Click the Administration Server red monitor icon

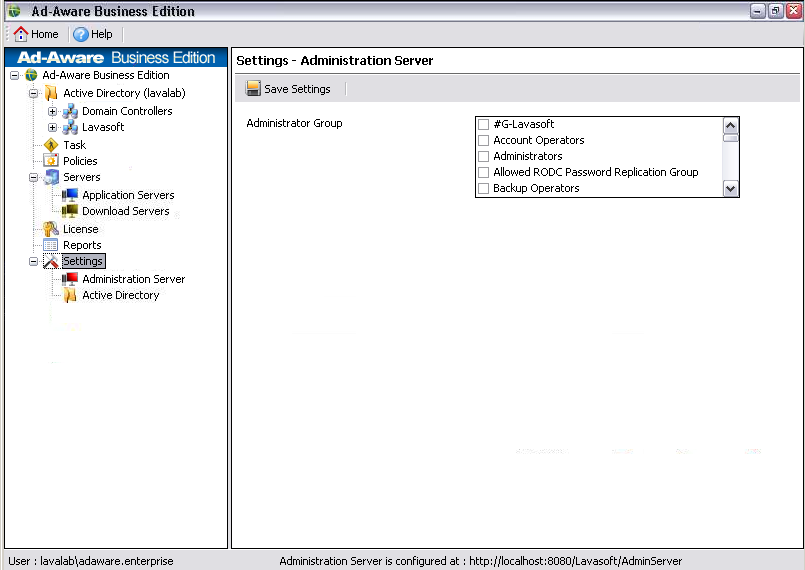[x=70, y=279]
